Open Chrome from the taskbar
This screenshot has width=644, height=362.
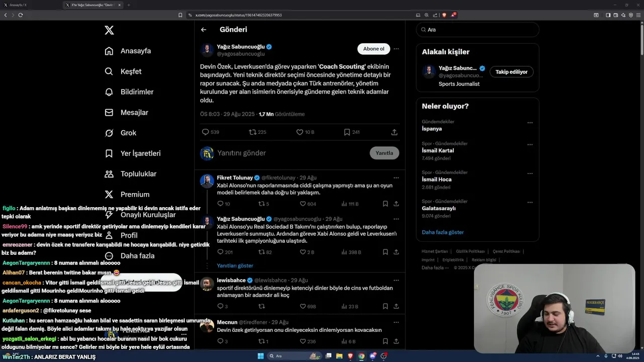(x=361, y=356)
